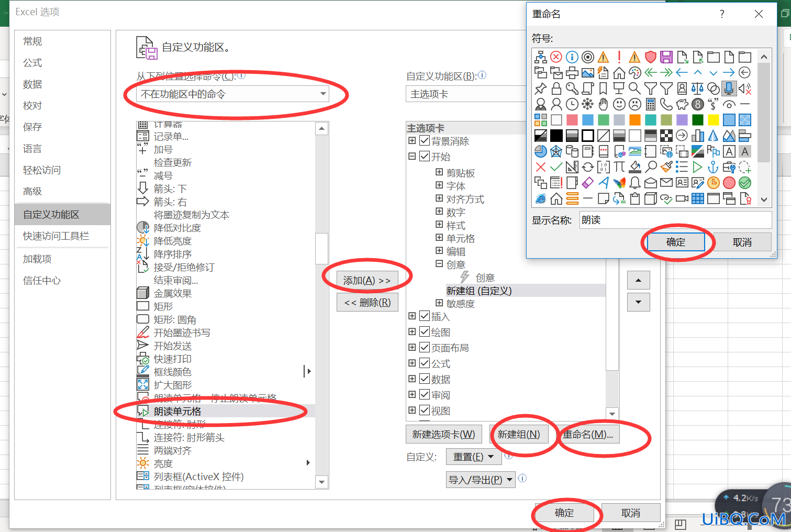Choose the piggy bank symbol
Screen dimensions: 791x532
[x=682, y=104]
